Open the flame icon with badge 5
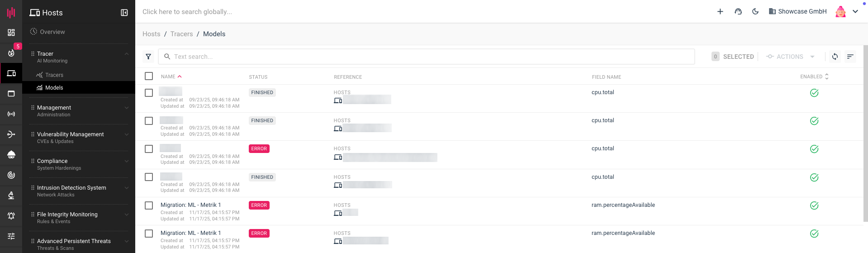The width and height of the screenshot is (868, 253). coord(11,53)
